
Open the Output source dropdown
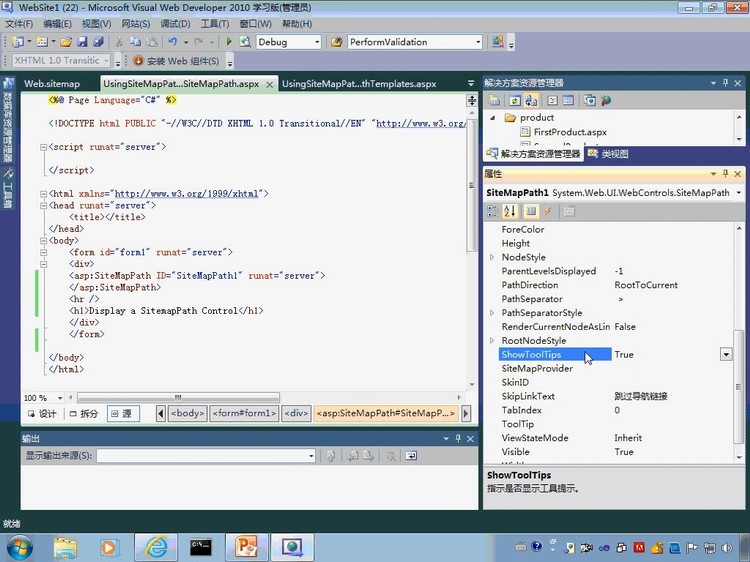(x=311, y=456)
